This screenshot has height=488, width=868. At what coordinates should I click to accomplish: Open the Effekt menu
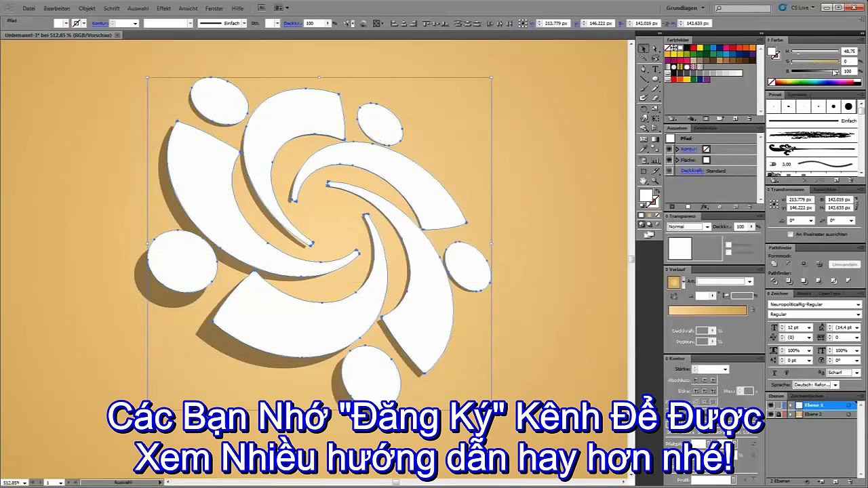pos(163,8)
